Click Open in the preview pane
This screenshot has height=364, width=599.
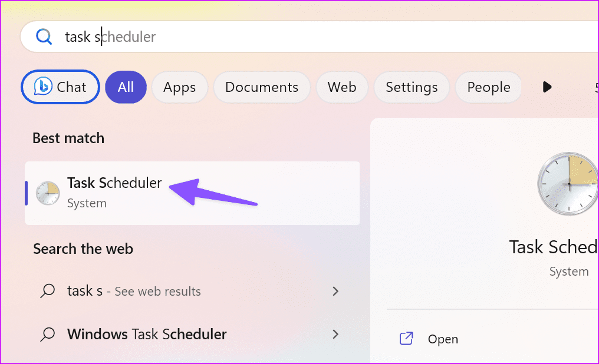point(443,339)
